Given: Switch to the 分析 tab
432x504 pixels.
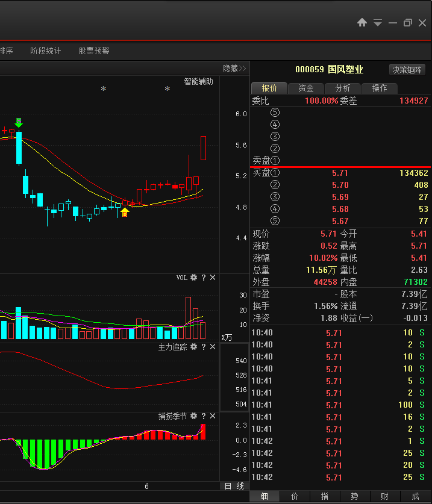Looking at the screenshot, I should coord(343,88).
